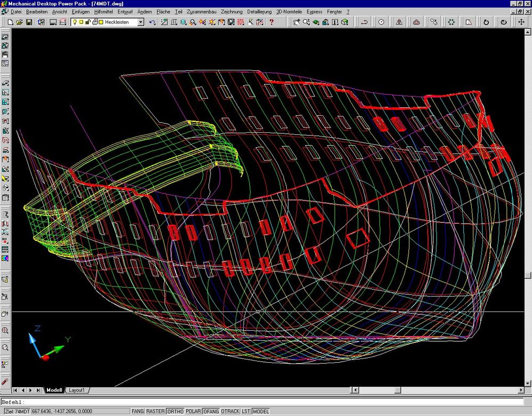
Task: Click the pointing-hand select icon in toolbar
Action: [296, 22]
